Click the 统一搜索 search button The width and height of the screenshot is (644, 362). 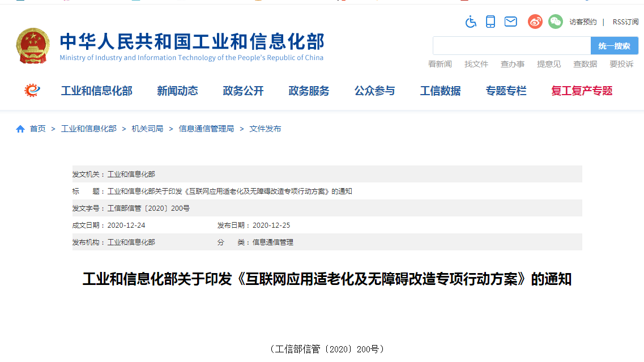coord(613,45)
